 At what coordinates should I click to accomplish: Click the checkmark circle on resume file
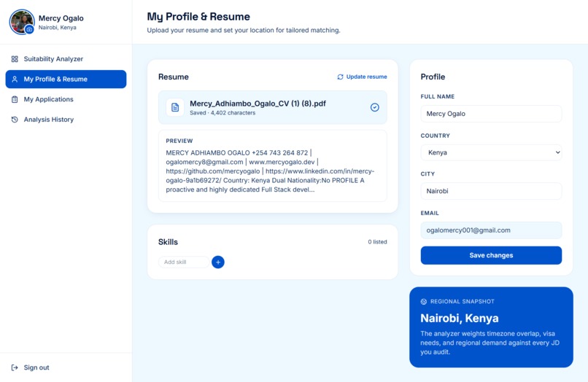(375, 107)
